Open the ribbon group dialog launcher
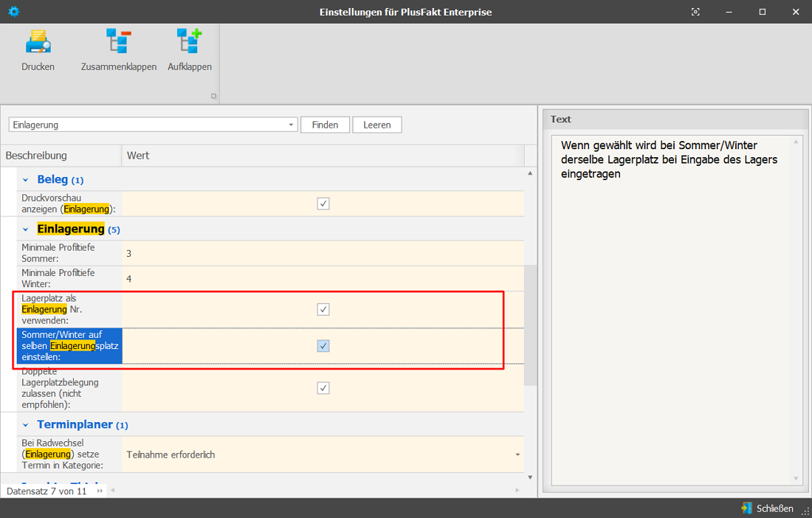Image resolution: width=812 pixels, height=518 pixels. pos(213,96)
